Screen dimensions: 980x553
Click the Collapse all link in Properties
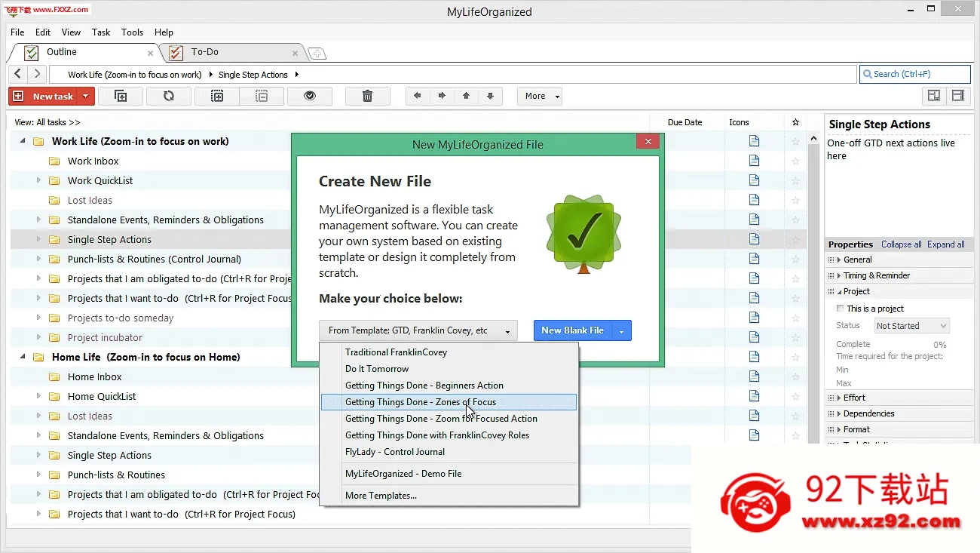(x=901, y=244)
